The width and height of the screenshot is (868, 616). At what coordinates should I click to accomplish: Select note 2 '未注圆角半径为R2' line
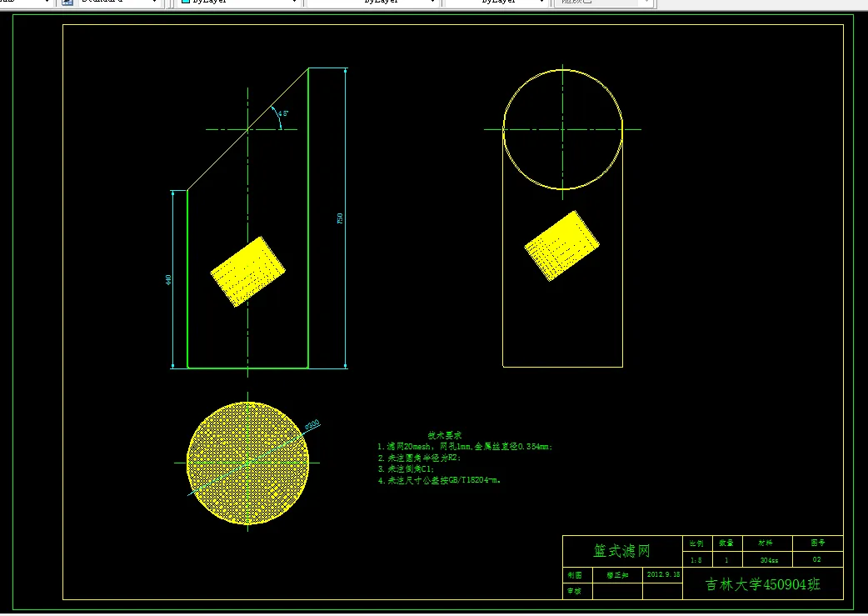pos(419,458)
